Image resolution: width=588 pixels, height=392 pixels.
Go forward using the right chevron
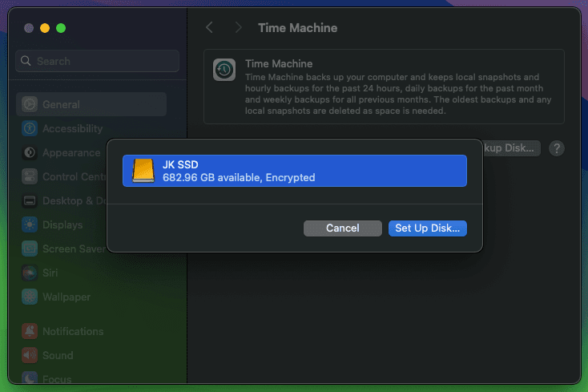tap(238, 27)
